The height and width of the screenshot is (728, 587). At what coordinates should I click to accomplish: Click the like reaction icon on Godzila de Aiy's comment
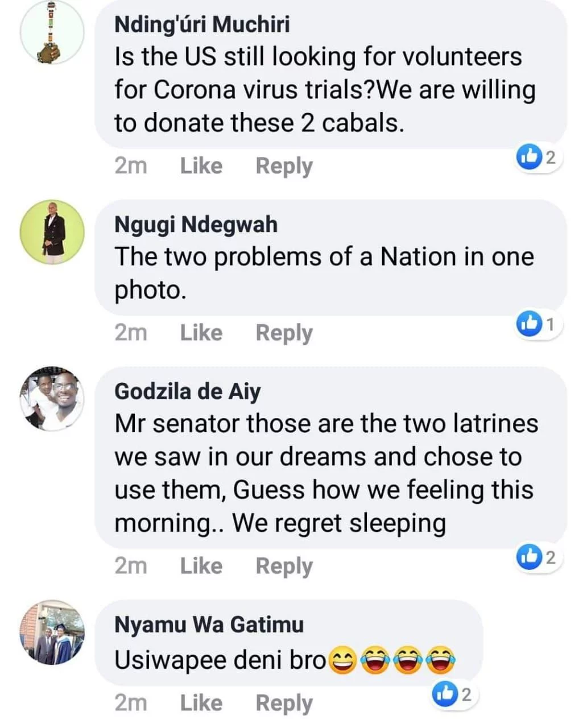[528, 557]
